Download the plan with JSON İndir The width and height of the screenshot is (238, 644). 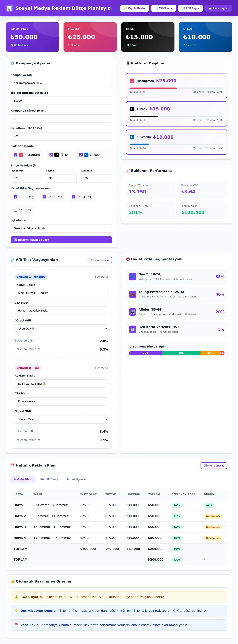click(x=164, y=8)
